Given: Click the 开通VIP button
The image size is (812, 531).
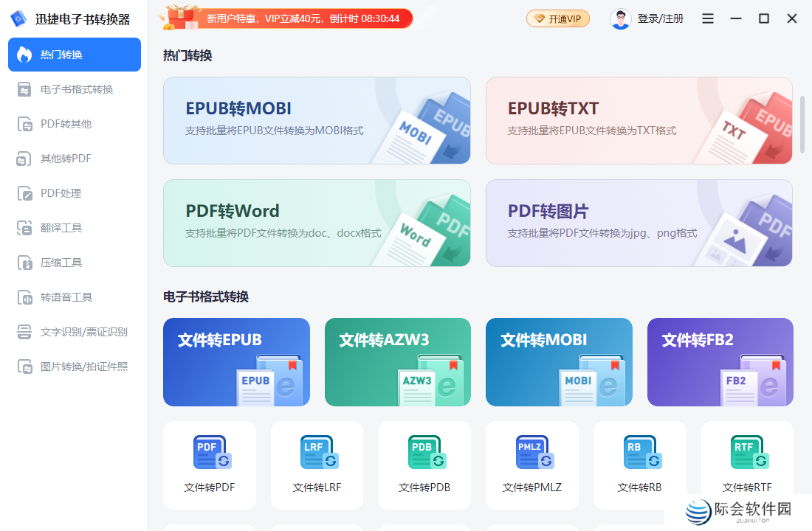Looking at the screenshot, I should [558, 18].
